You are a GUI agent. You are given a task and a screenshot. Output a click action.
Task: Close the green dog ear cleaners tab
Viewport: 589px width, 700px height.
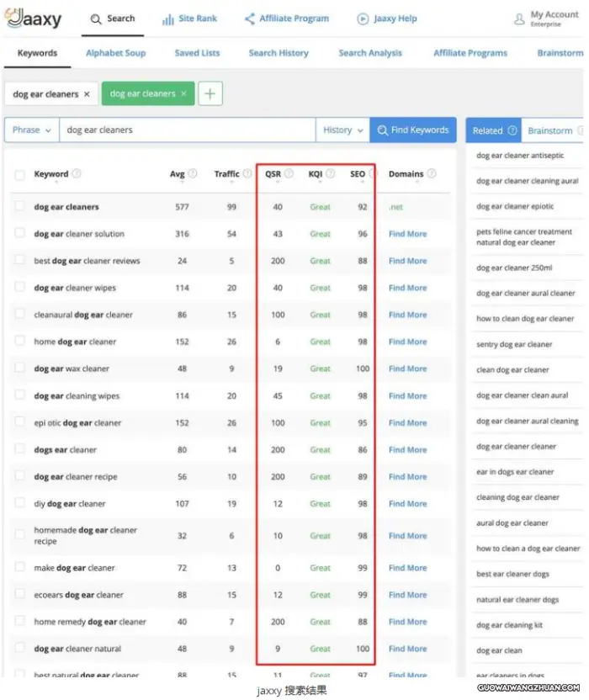click(x=183, y=93)
